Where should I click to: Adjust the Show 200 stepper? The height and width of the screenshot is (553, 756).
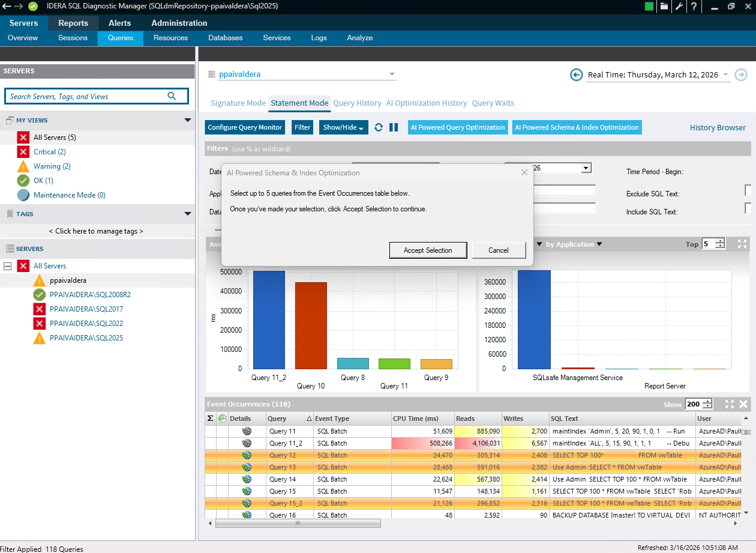707,404
